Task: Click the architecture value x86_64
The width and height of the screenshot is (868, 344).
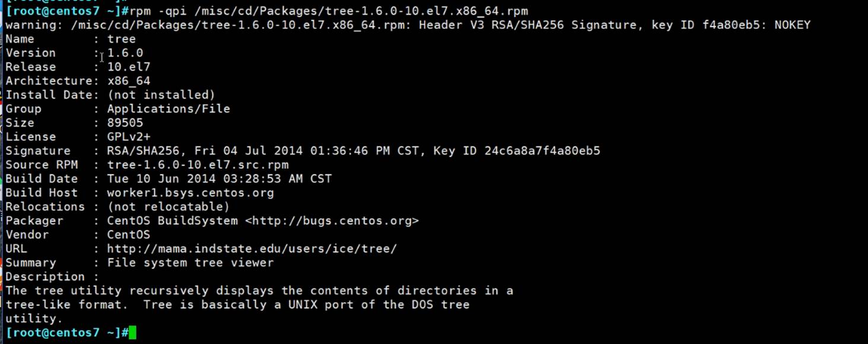Action: coord(128,81)
